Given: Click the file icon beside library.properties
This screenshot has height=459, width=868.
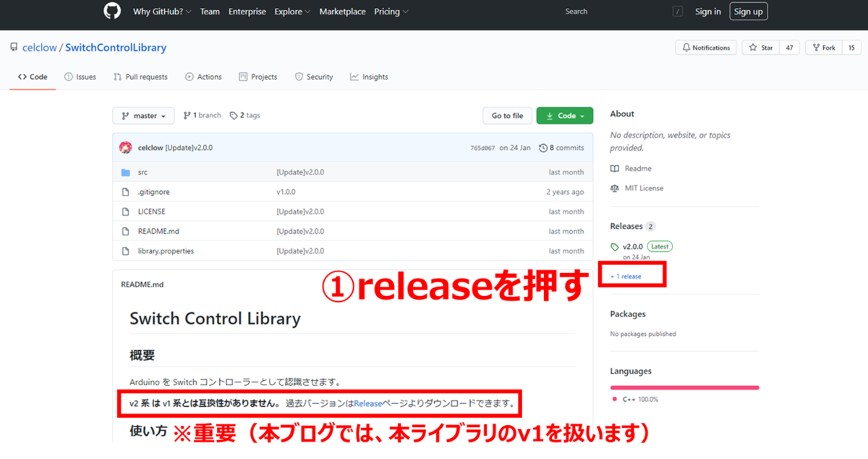Looking at the screenshot, I should 125,250.
